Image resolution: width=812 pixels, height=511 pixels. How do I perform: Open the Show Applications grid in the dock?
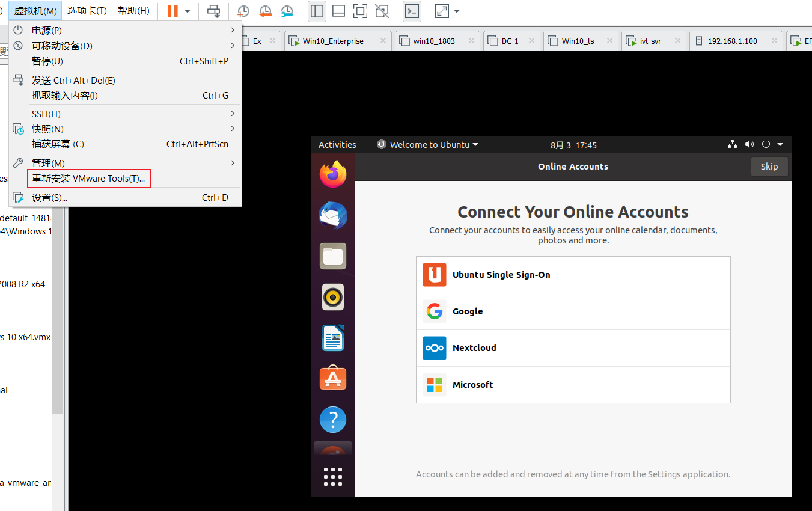coord(332,476)
